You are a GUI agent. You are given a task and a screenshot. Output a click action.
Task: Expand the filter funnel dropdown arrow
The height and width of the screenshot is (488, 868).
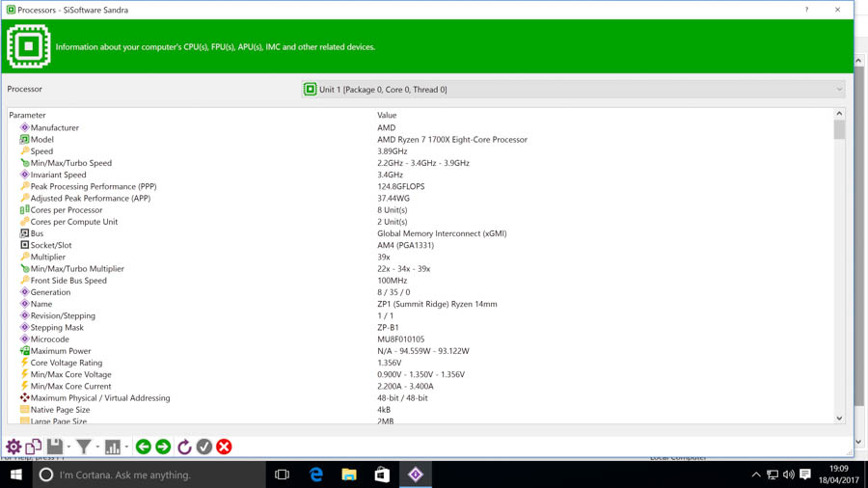(97, 447)
